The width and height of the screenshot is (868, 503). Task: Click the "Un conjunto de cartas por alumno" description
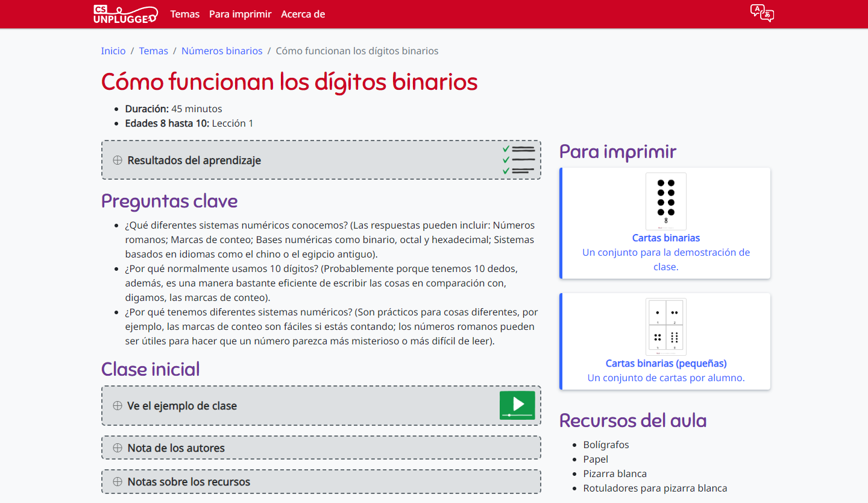tap(665, 377)
